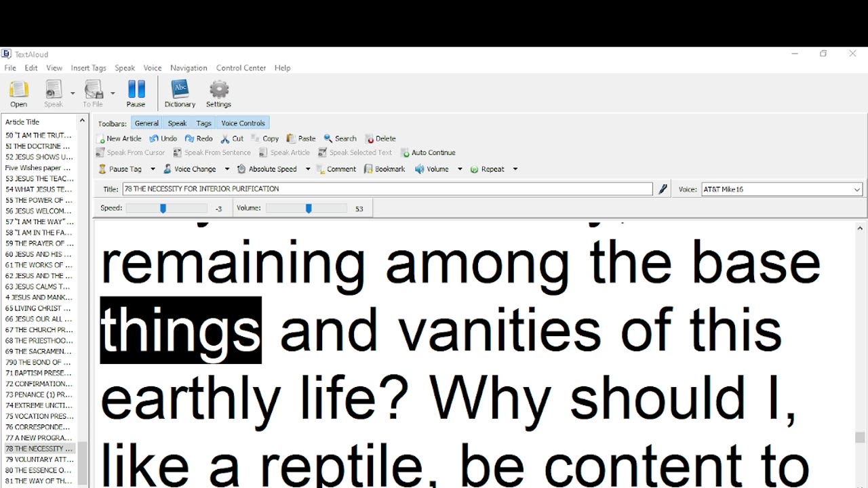Select article 65 LIVING CHRIST
This screenshot has width=868, height=488.
39,308
